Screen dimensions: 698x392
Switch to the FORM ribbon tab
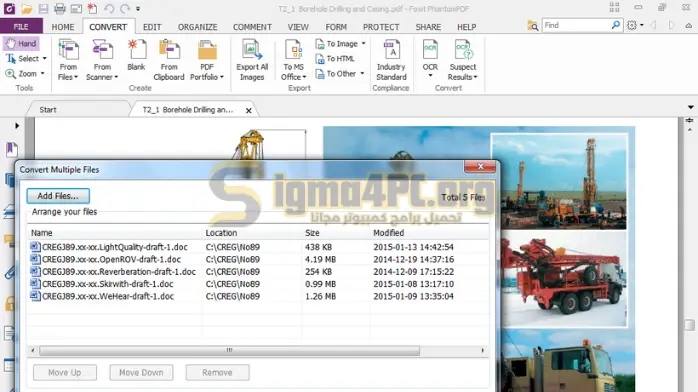click(x=336, y=27)
